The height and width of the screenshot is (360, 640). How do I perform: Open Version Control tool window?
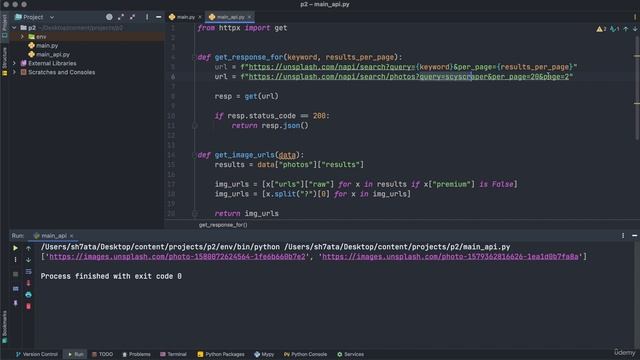click(x=37, y=354)
